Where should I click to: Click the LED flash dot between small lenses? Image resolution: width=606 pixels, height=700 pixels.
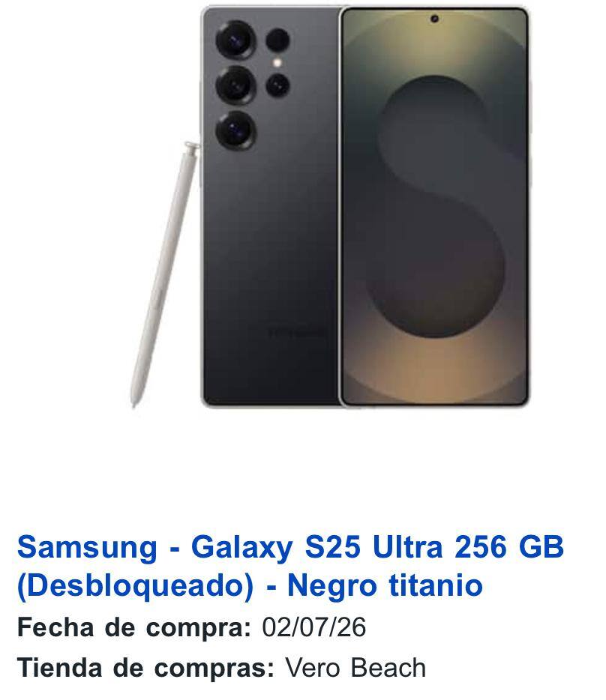277,63
